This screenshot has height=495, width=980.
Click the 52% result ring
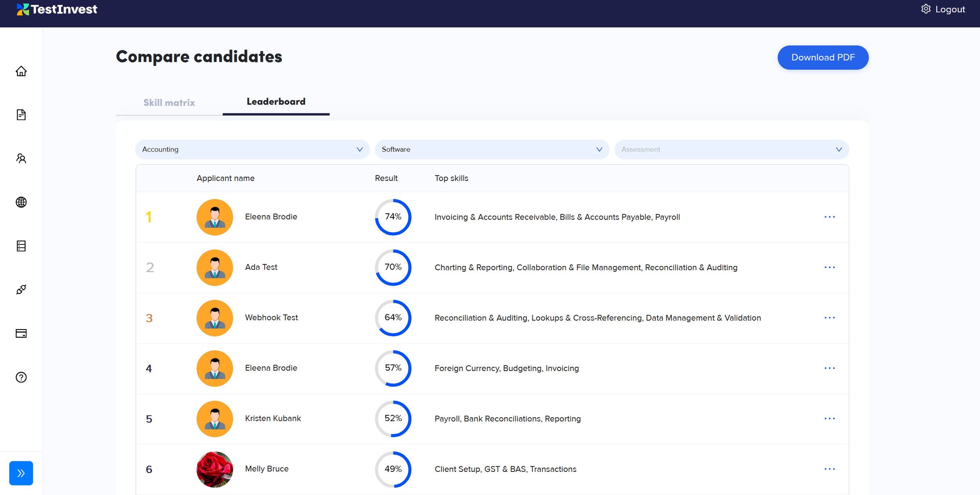pyautogui.click(x=393, y=419)
